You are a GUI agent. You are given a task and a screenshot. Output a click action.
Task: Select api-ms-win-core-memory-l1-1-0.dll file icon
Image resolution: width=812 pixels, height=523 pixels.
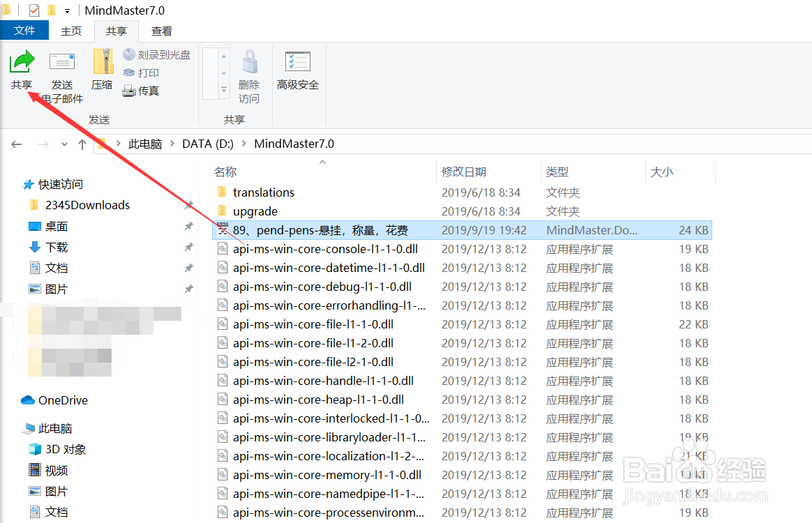tap(223, 475)
